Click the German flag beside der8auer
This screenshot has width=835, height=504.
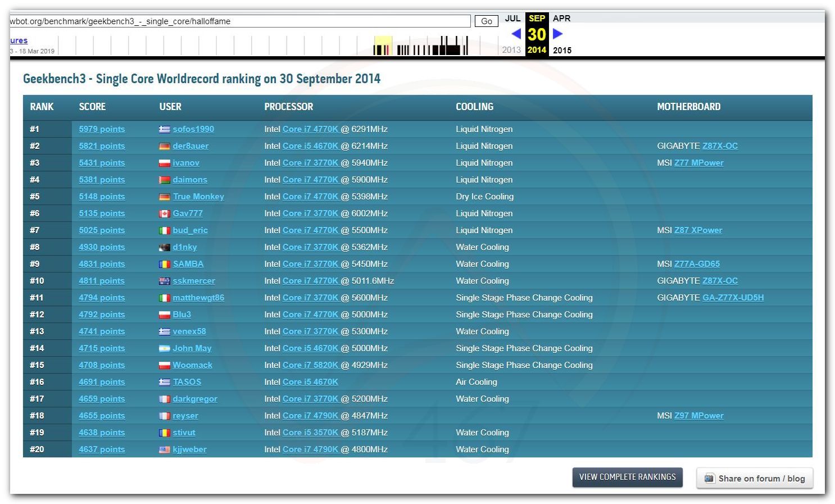pyautogui.click(x=164, y=146)
